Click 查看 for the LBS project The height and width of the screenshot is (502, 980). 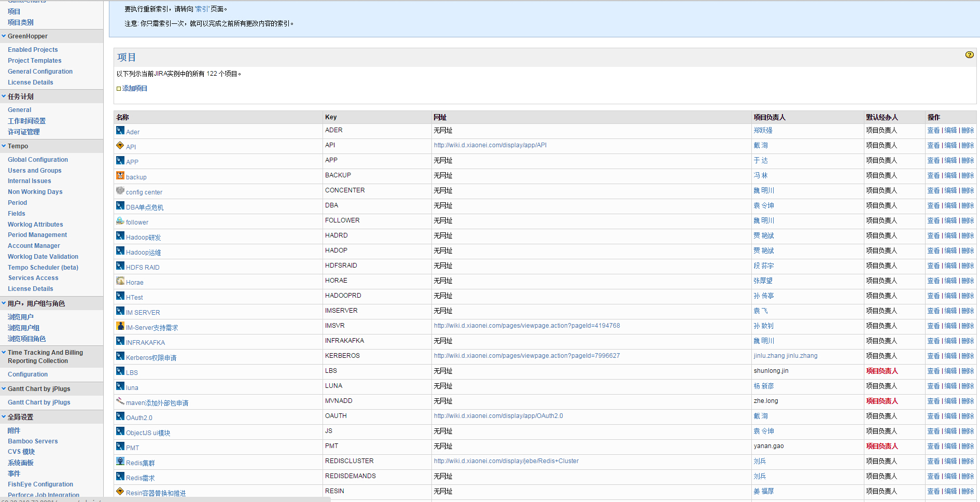[x=933, y=371]
